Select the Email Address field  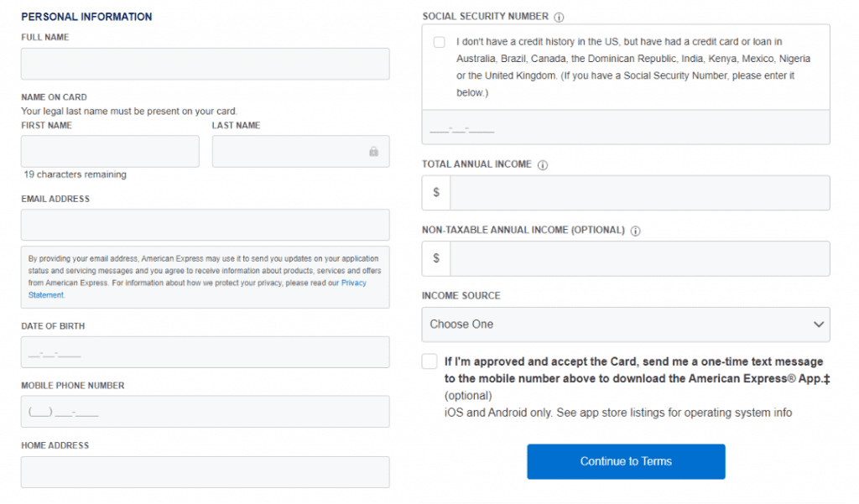[205, 225]
